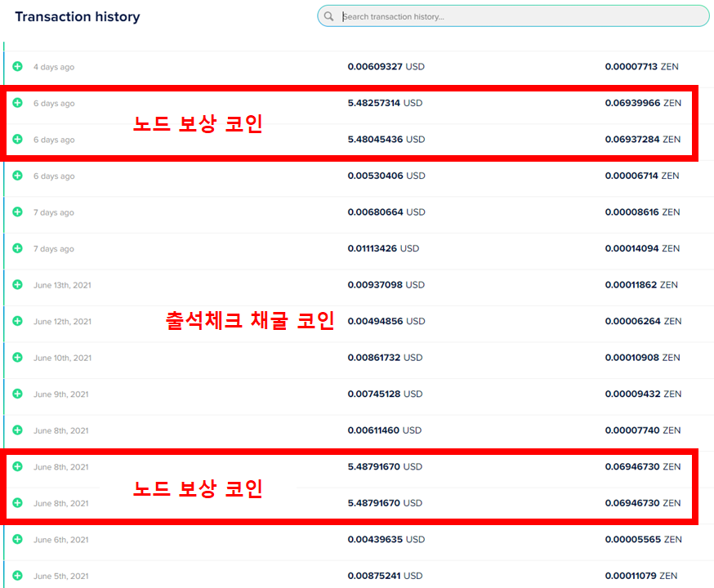
Task: Click the value 0.00005565 ZEN
Action: coord(644,540)
